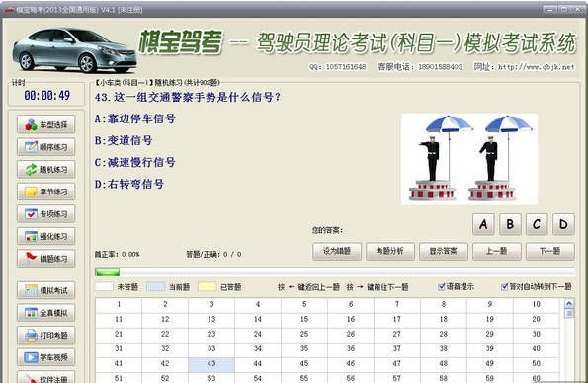Start 顺序练习 sequential practice

[x=45, y=147]
